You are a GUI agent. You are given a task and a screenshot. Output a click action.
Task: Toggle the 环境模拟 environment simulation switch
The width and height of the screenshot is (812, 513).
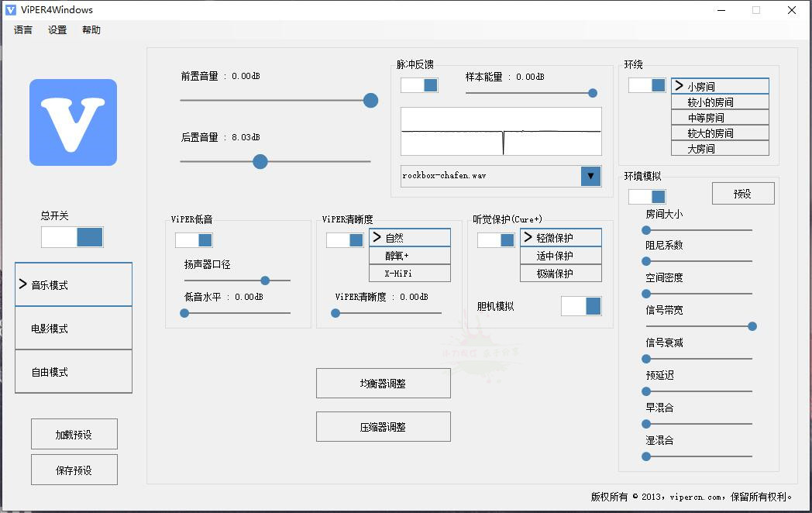pos(647,196)
